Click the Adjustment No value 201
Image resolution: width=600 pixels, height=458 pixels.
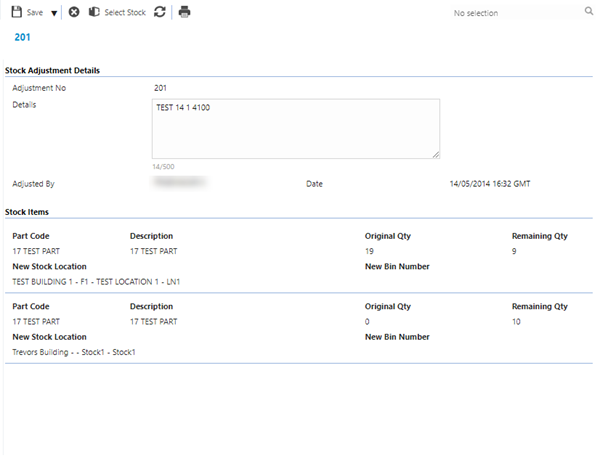[x=160, y=89]
